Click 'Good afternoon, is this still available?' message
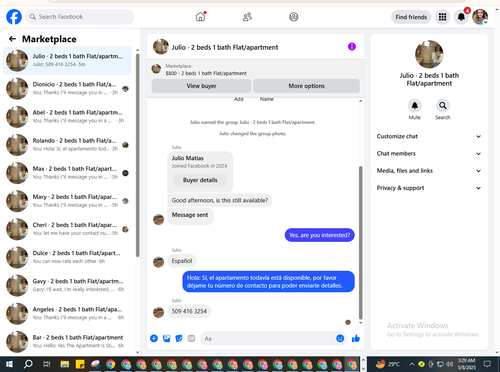This screenshot has width=500, height=372. 219,200
